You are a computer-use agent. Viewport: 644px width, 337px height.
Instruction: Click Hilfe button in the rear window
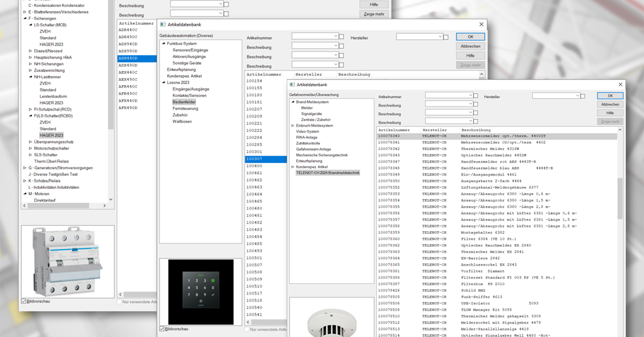point(374,4)
